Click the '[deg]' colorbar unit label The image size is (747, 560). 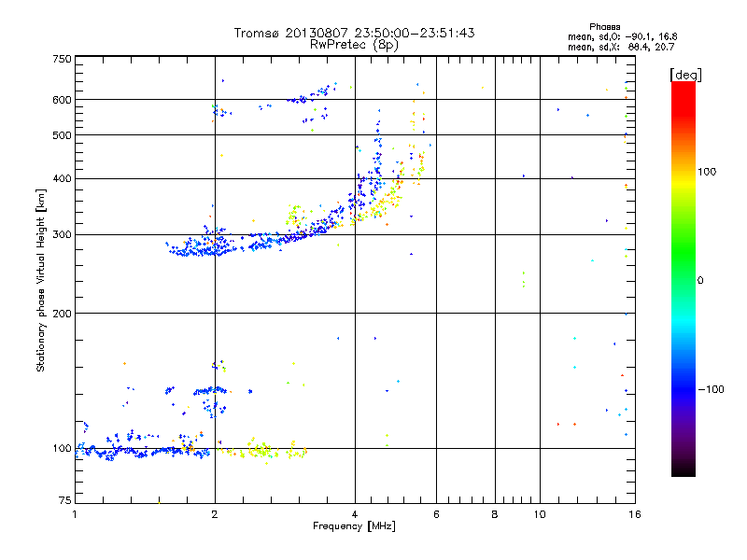(x=685, y=75)
